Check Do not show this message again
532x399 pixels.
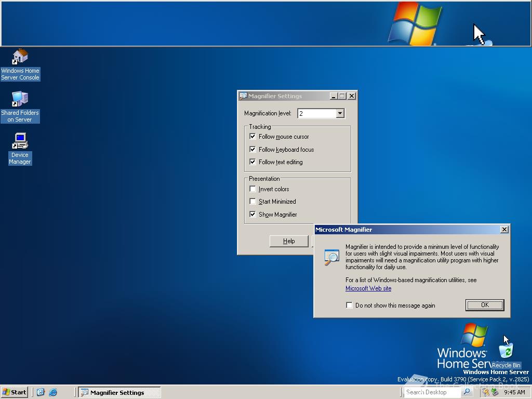click(x=349, y=305)
